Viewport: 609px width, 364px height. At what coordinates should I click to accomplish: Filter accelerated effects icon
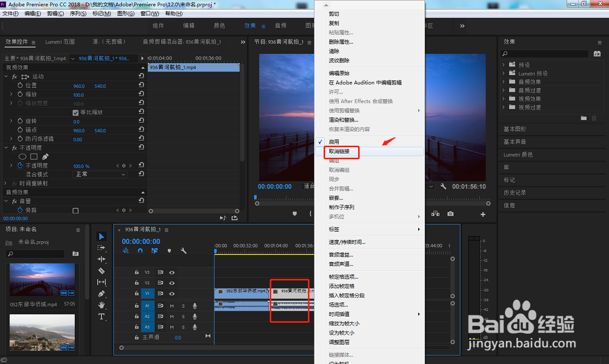(x=597, y=54)
